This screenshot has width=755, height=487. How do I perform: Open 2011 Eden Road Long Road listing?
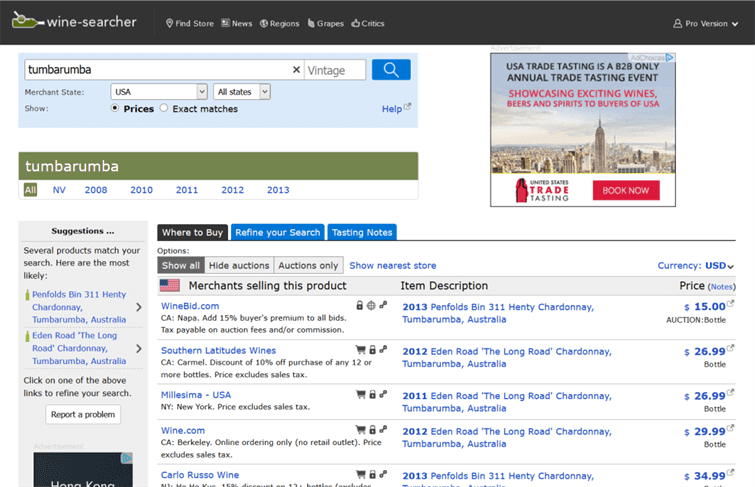tap(507, 402)
